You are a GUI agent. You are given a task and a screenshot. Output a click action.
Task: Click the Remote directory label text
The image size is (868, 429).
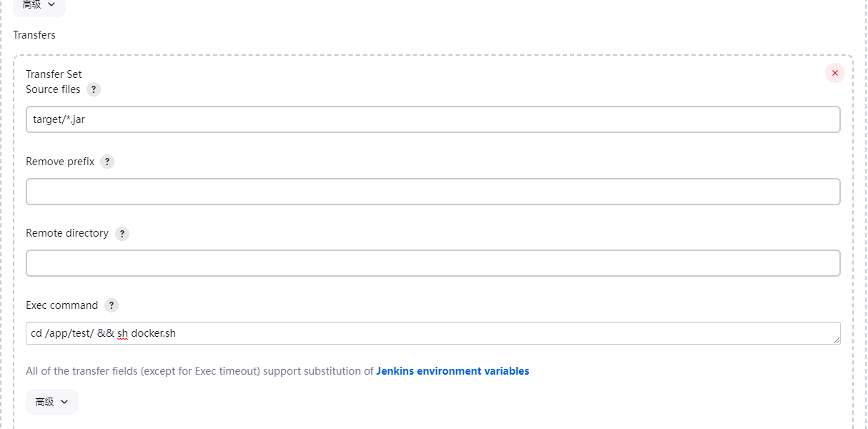[x=67, y=233]
